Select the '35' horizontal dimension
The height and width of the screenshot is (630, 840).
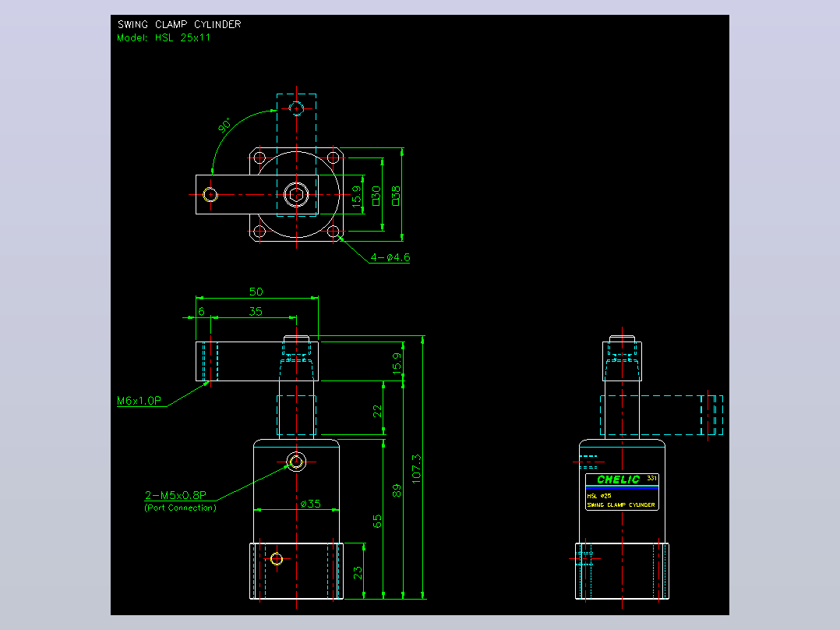coord(256,312)
